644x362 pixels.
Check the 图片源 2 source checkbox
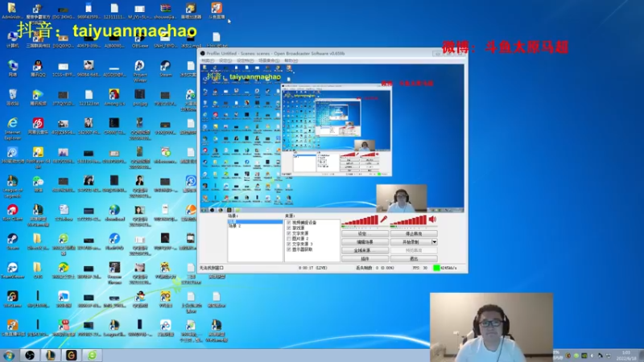(289, 238)
